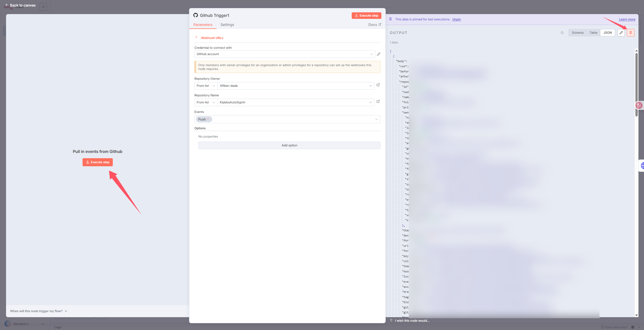Click the Unpin link
Image resolution: width=644 pixels, height=330 pixels.
click(x=456, y=19)
